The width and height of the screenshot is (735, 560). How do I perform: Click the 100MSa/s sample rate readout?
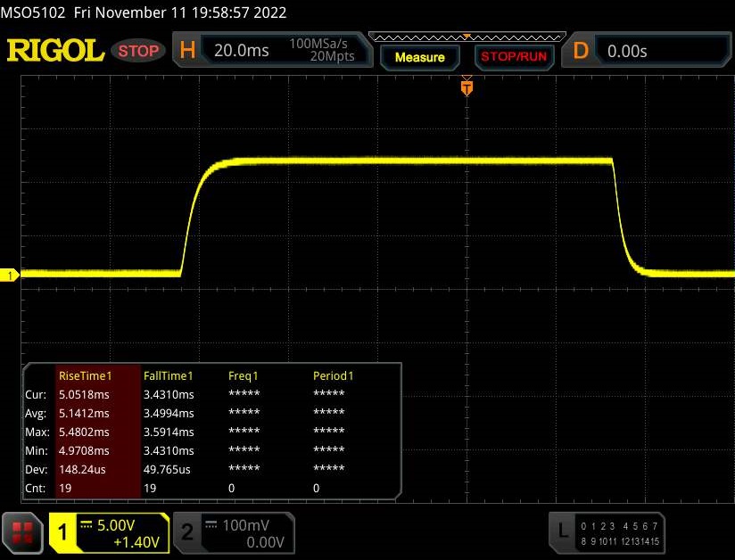click(318, 44)
